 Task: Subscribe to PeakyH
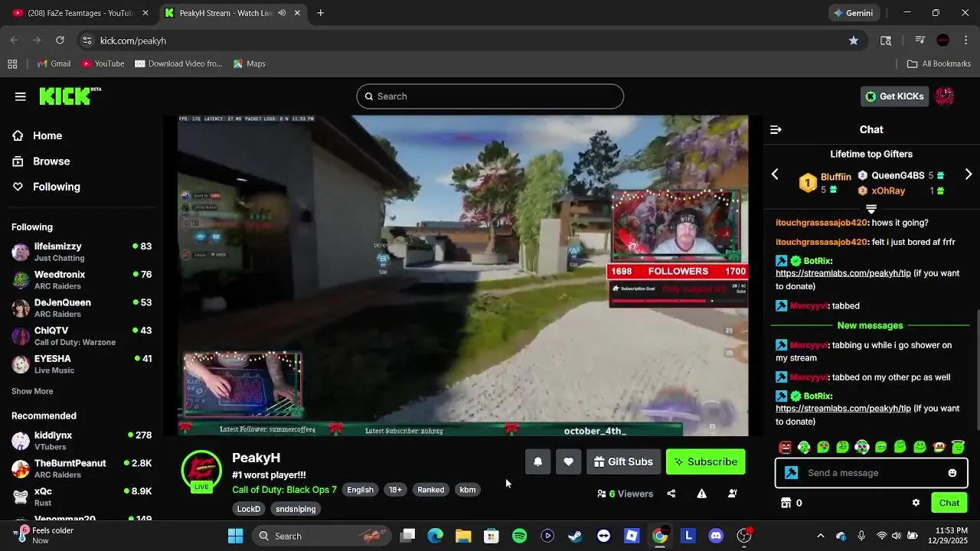pyautogui.click(x=706, y=461)
